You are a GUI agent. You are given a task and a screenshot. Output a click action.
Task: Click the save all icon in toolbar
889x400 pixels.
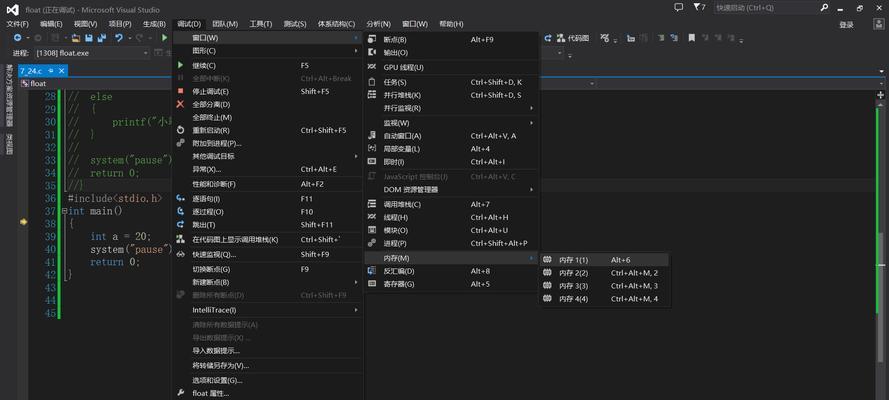102,38
